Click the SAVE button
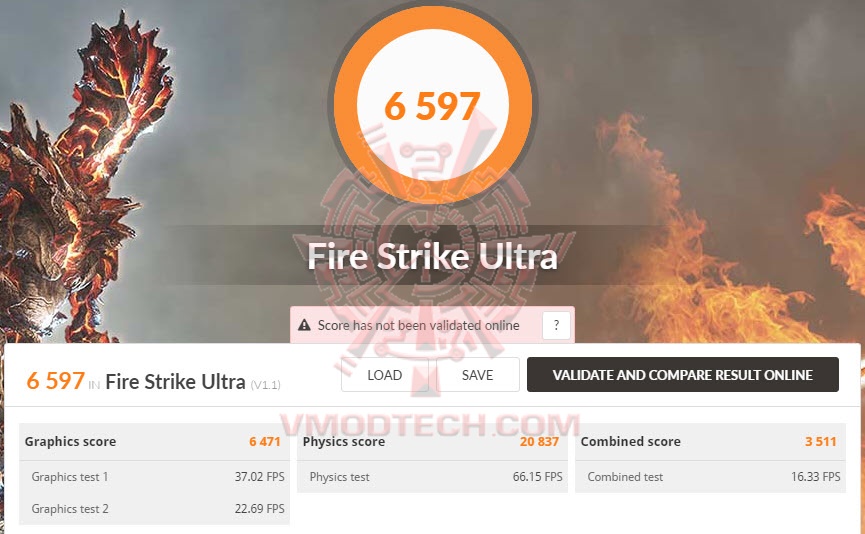865x534 pixels. (x=477, y=375)
